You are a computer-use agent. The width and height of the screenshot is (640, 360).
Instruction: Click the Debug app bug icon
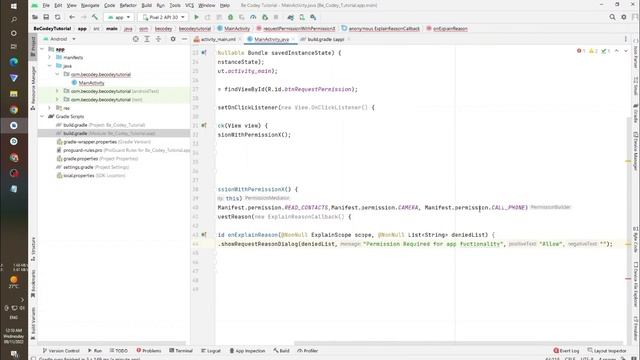231,17
